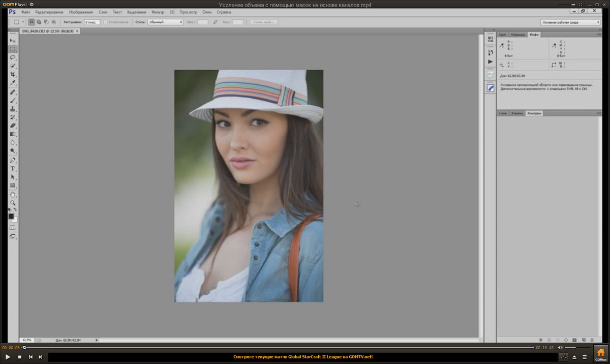Switch to the Каналы tab
Screen dimensions: 610x364
[517, 113]
